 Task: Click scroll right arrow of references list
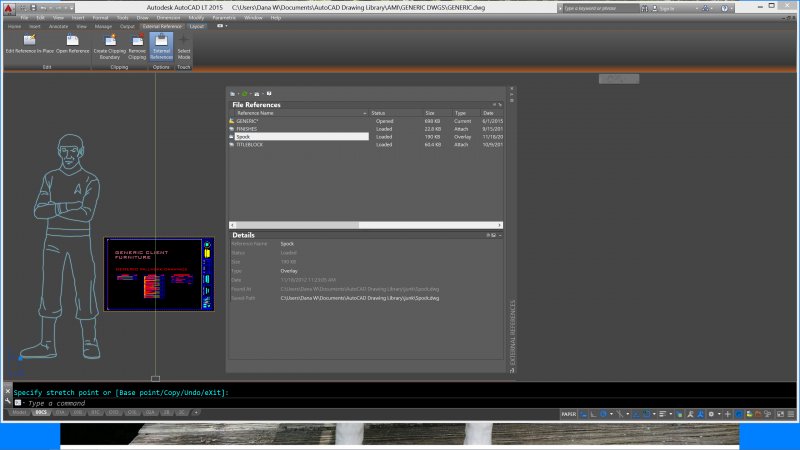coord(499,225)
